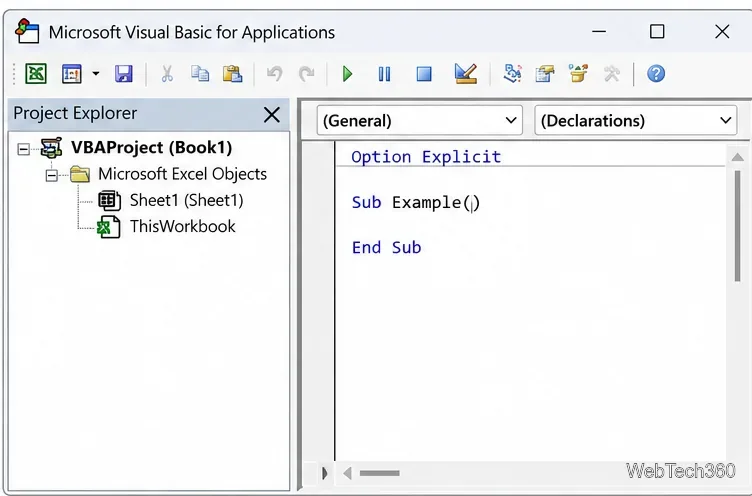Image resolution: width=752 pixels, height=496 pixels.
Task: Click the Visual Basic application icon in title bar
Action: tap(27, 32)
